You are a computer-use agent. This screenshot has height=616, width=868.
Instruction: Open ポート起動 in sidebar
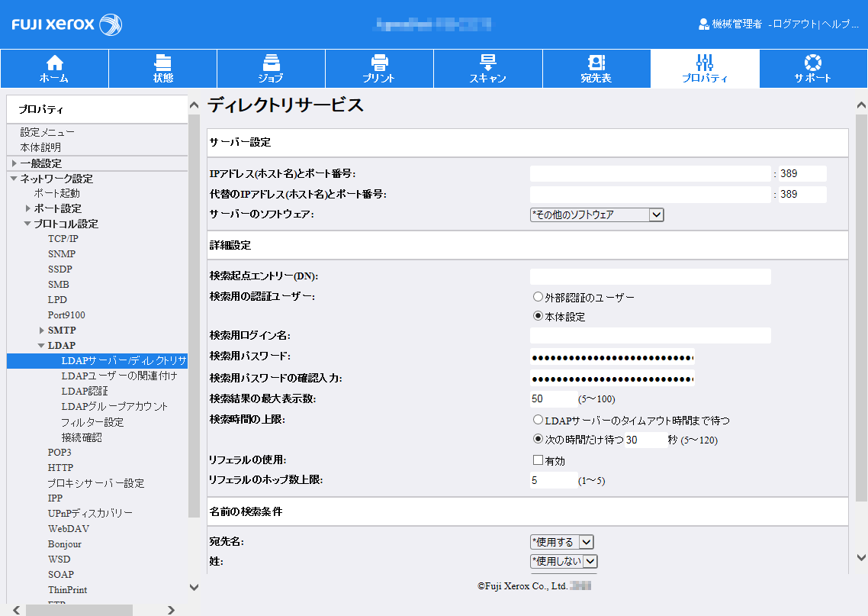57,193
